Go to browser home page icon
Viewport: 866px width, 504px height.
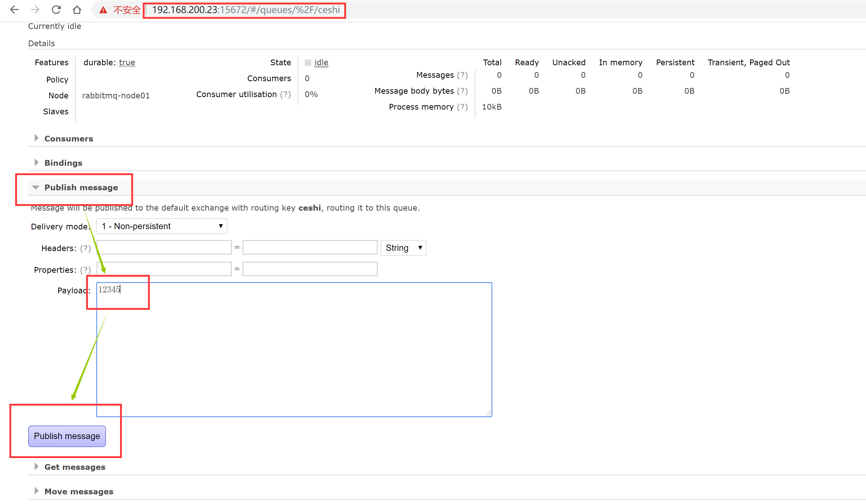(x=77, y=10)
